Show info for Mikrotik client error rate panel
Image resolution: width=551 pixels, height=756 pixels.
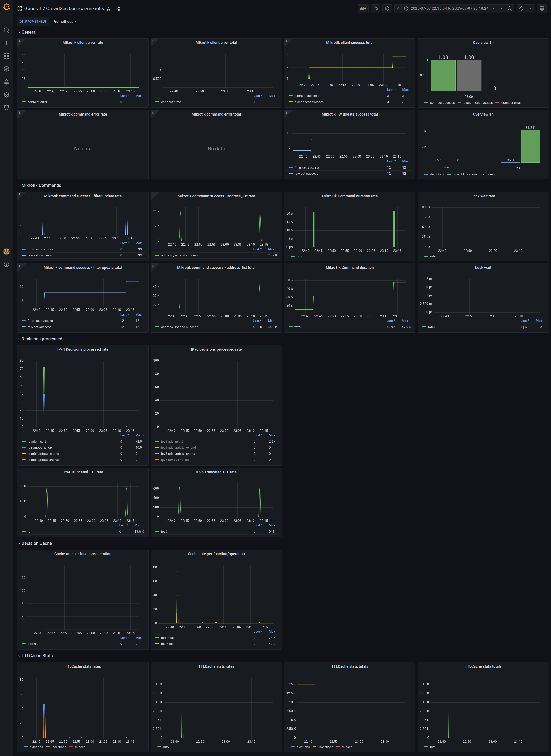click(19, 41)
